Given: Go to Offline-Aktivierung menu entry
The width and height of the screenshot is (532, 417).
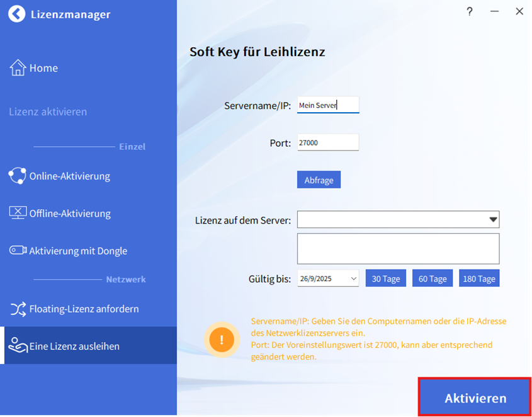Looking at the screenshot, I should coord(70,214).
